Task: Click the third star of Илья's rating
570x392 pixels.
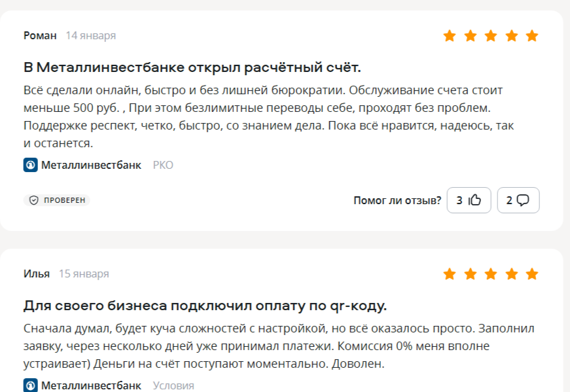Action: tap(491, 274)
